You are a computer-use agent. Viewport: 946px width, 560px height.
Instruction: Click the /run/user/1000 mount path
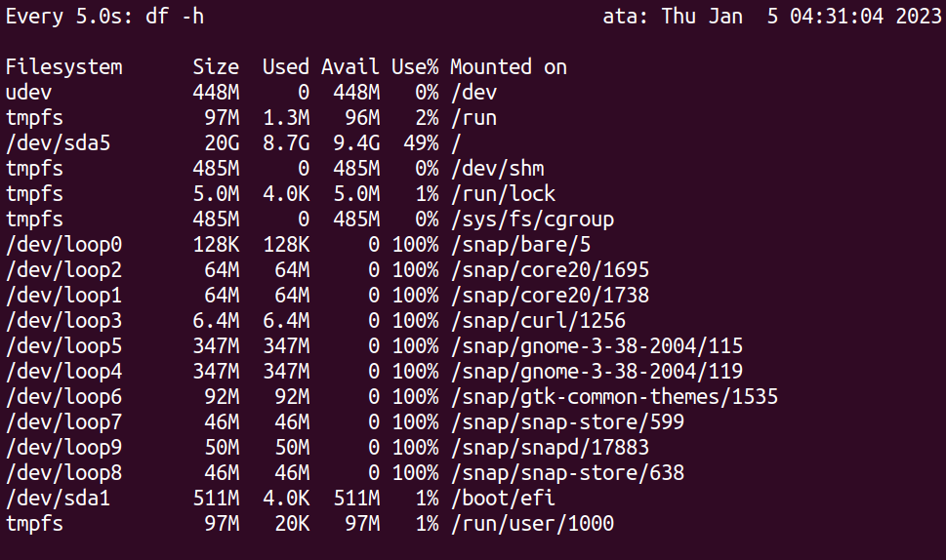(x=532, y=523)
